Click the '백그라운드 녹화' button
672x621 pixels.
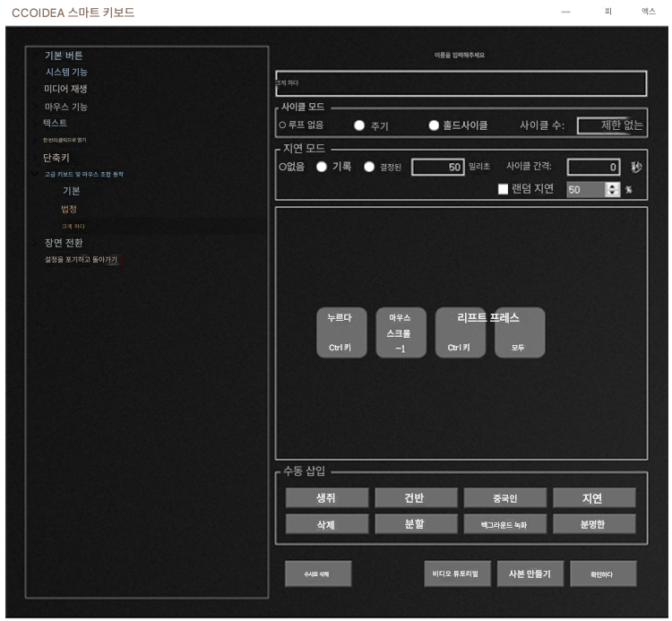pyautogui.click(x=504, y=524)
